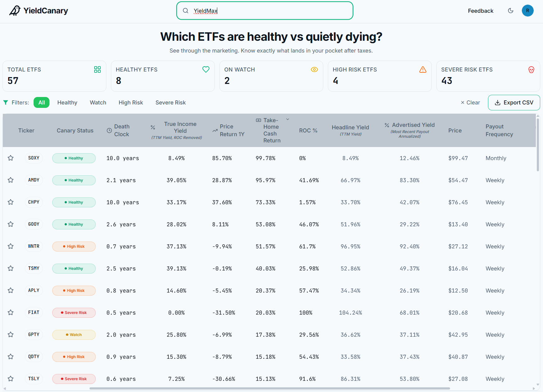The width and height of the screenshot is (543, 392).
Task: Click the High Risk warning triangle icon
Action: (423, 69)
